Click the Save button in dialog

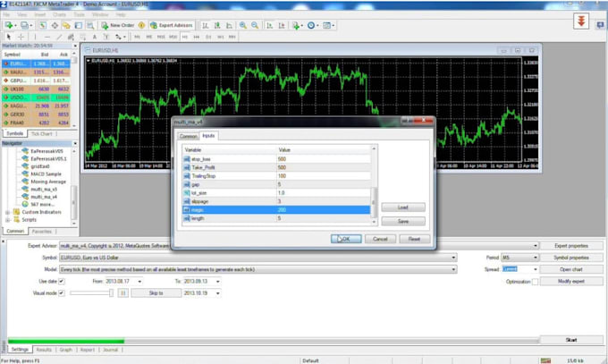403,221
